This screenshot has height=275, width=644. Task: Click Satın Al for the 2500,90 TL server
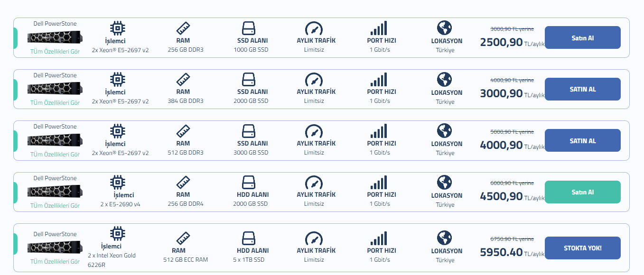coord(582,38)
